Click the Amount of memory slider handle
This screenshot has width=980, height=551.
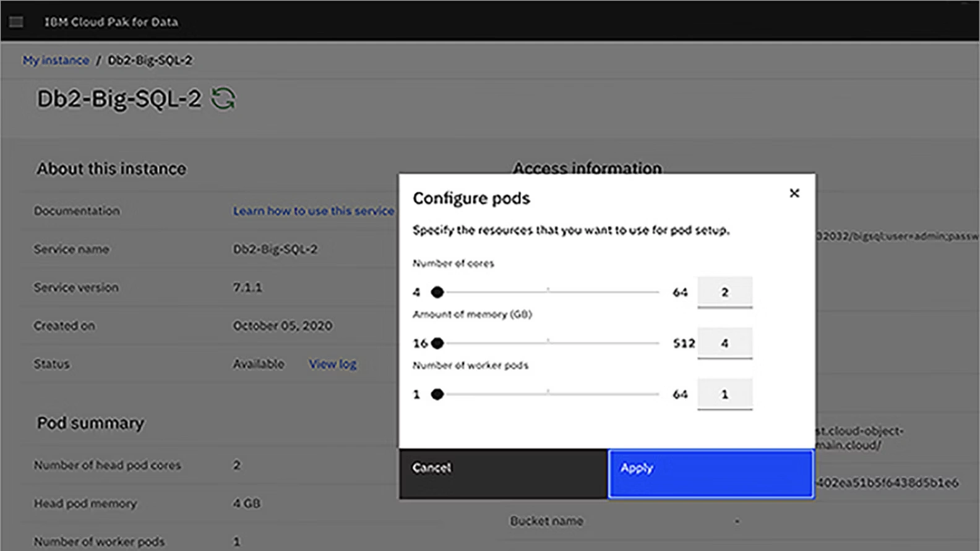pos(437,343)
